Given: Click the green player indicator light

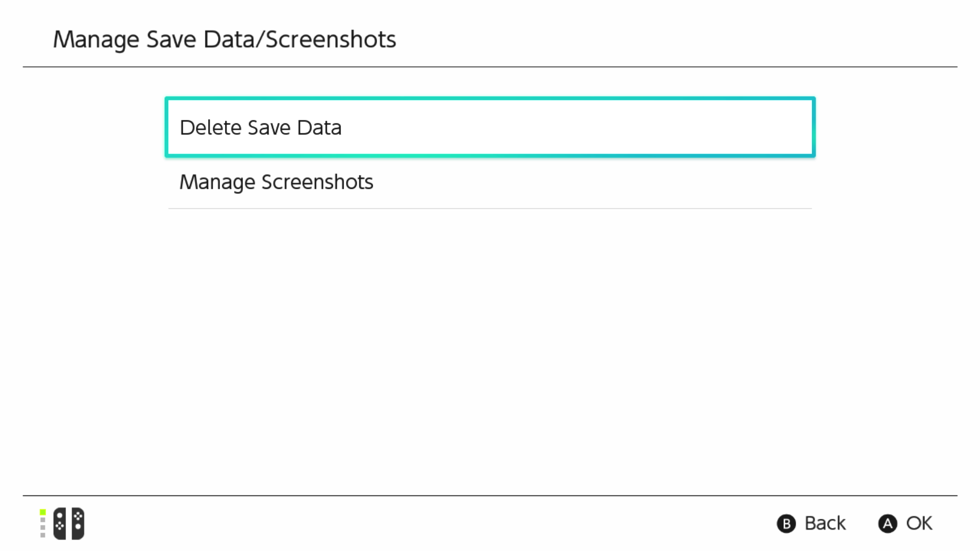Looking at the screenshot, I should point(43,512).
